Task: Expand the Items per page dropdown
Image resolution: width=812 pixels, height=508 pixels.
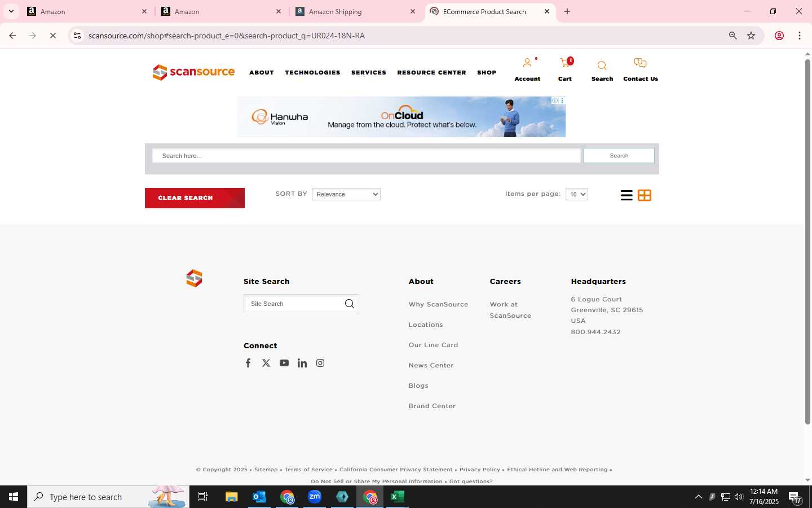Action: tap(577, 194)
